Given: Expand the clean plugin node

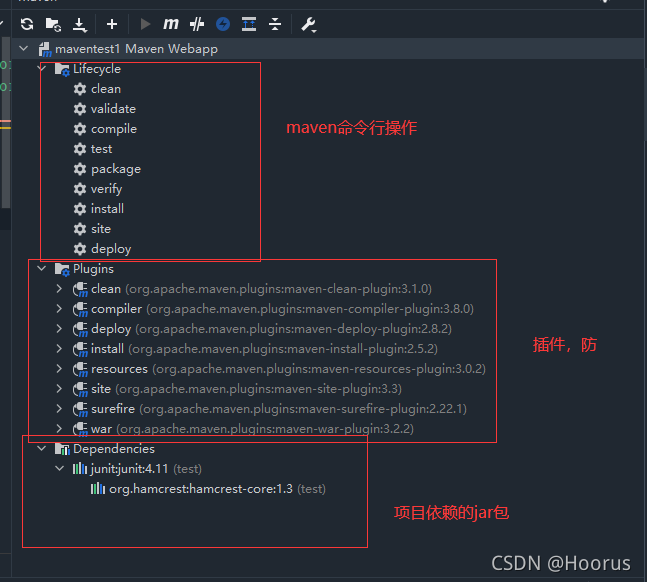Looking at the screenshot, I should click(59, 289).
